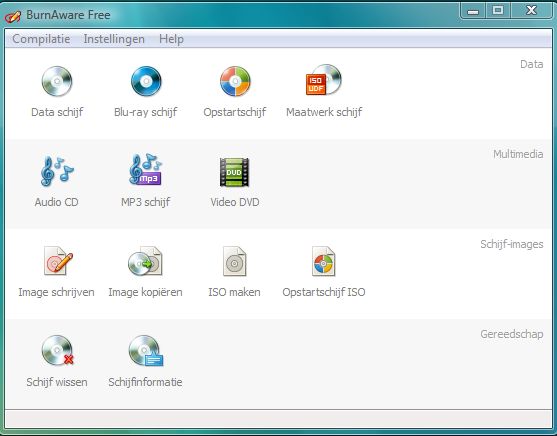Click the BurnAware Free title bar icon
Image resolution: width=557 pixels, height=436 pixels.
coord(13,16)
